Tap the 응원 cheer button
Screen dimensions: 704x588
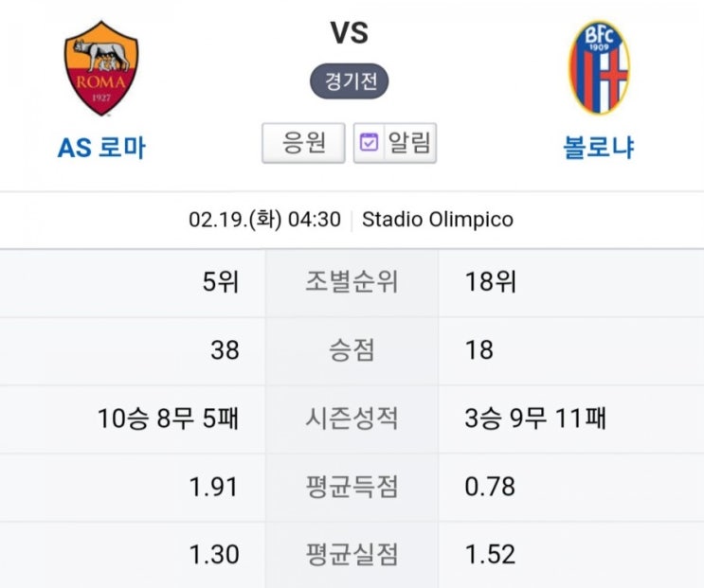[x=303, y=143]
